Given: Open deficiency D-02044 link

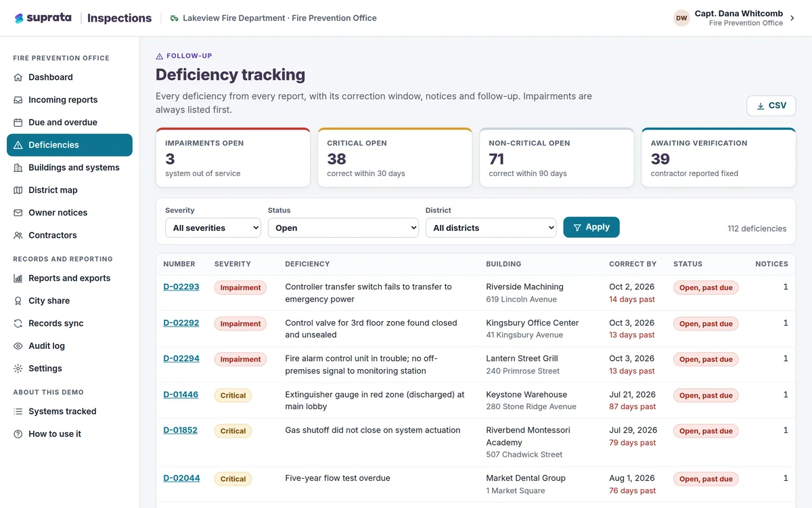Looking at the screenshot, I should tap(182, 478).
